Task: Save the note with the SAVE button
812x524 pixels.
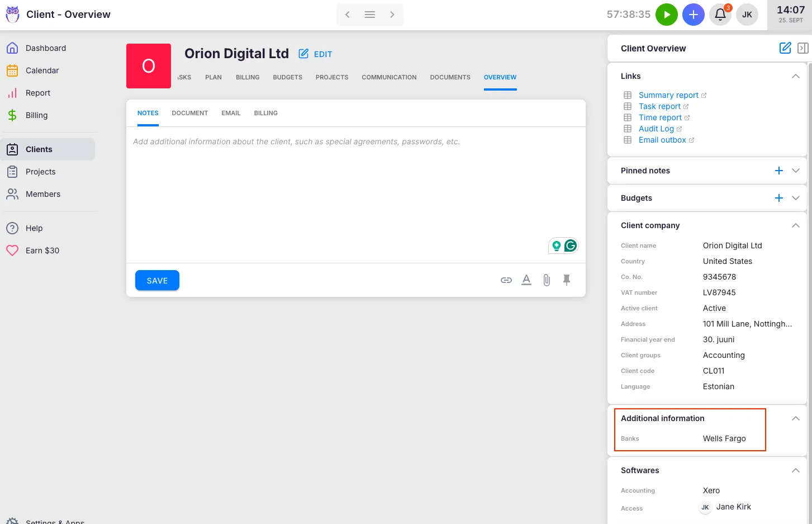Action: pos(157,280)
